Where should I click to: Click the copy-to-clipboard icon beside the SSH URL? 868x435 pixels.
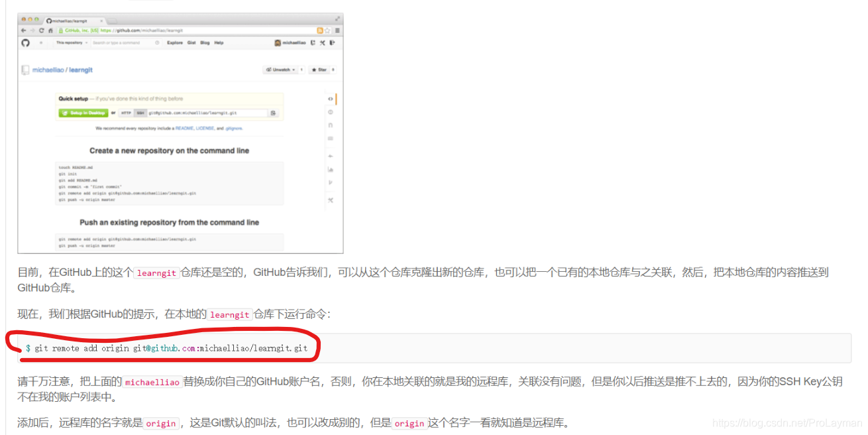coord(273,113)
